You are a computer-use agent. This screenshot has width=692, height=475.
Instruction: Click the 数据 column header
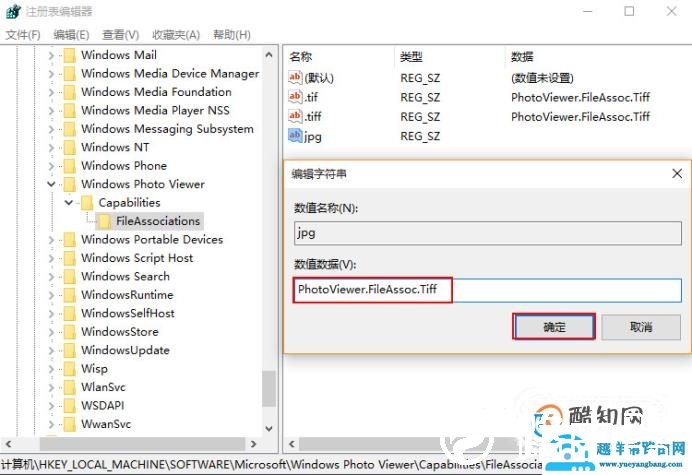coord(522,57)
